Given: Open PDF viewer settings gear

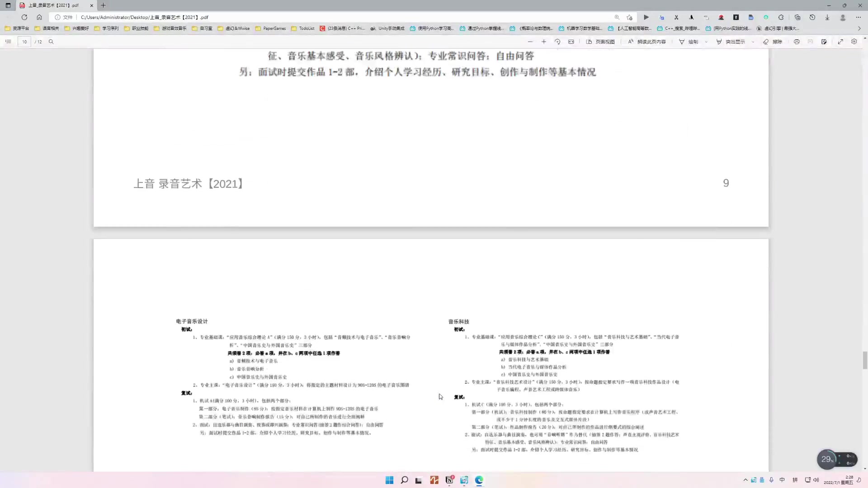Looking at the screenshot, I should pos(854,42).
